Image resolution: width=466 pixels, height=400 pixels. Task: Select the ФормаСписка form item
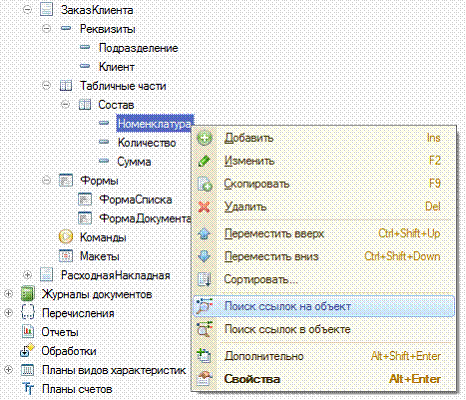[x=136, y=200]
